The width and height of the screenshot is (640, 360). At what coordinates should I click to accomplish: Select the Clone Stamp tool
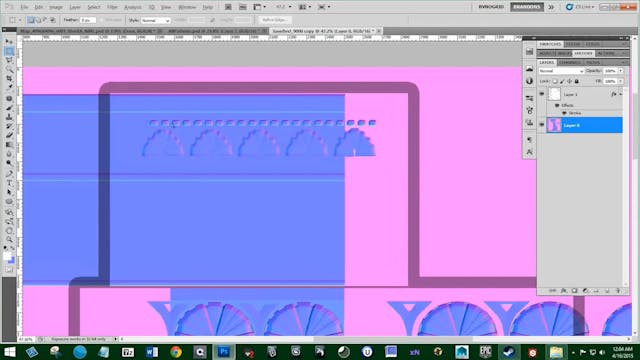(9, 117)
